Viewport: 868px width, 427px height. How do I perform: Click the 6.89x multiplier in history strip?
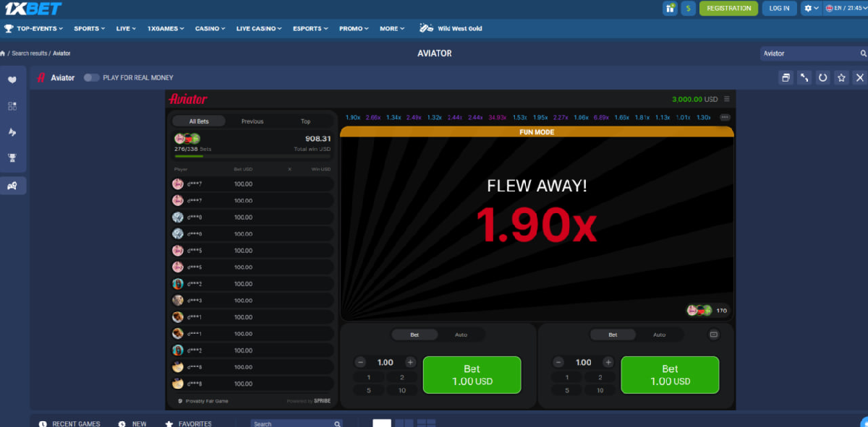point(601,117)
